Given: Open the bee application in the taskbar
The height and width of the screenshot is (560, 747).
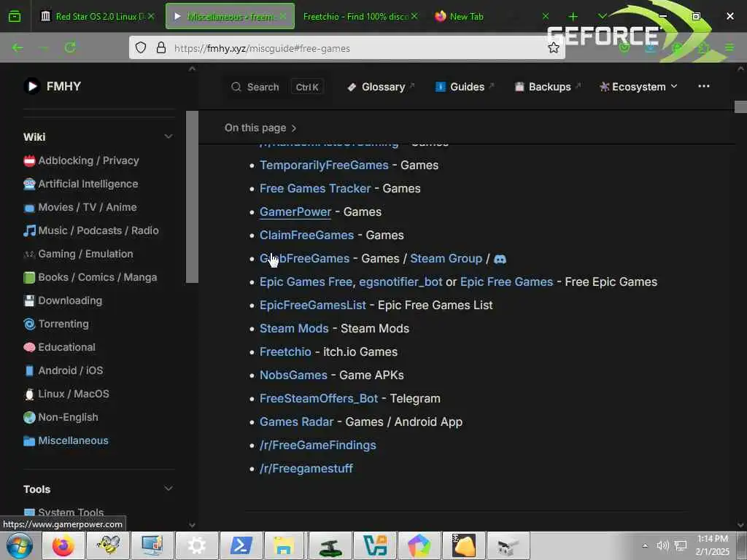Looking at the screenshot, I should [108, 545].
